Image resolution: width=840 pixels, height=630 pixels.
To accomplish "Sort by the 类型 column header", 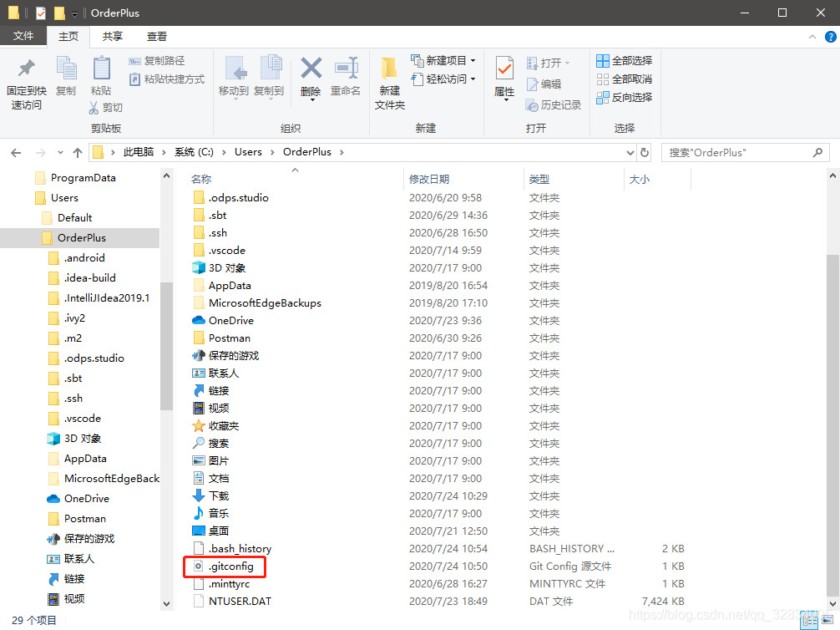I will click(539, 179).
